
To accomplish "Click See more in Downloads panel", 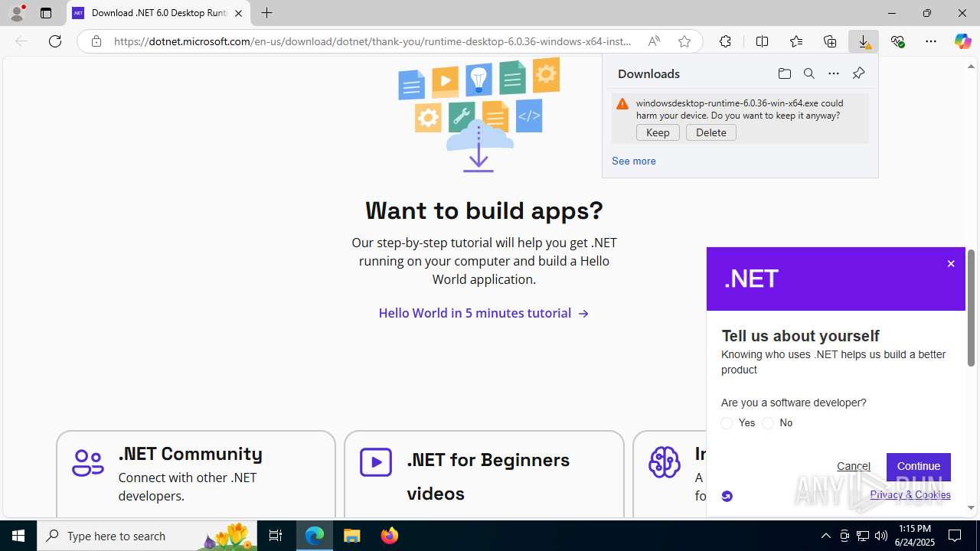I will 633,161.
